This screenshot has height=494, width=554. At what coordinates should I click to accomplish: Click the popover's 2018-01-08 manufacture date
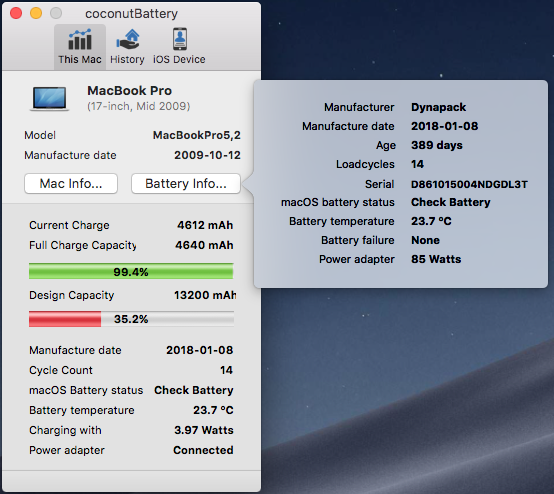point(444,126)
